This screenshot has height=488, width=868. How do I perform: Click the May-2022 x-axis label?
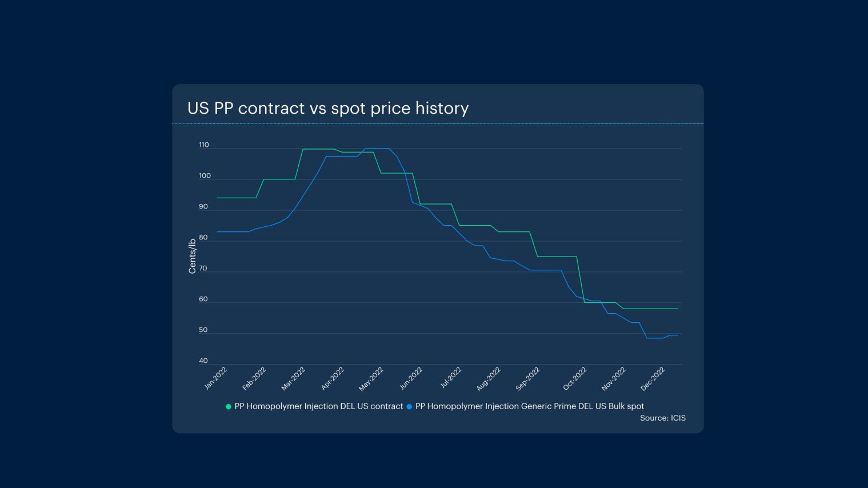371,379
